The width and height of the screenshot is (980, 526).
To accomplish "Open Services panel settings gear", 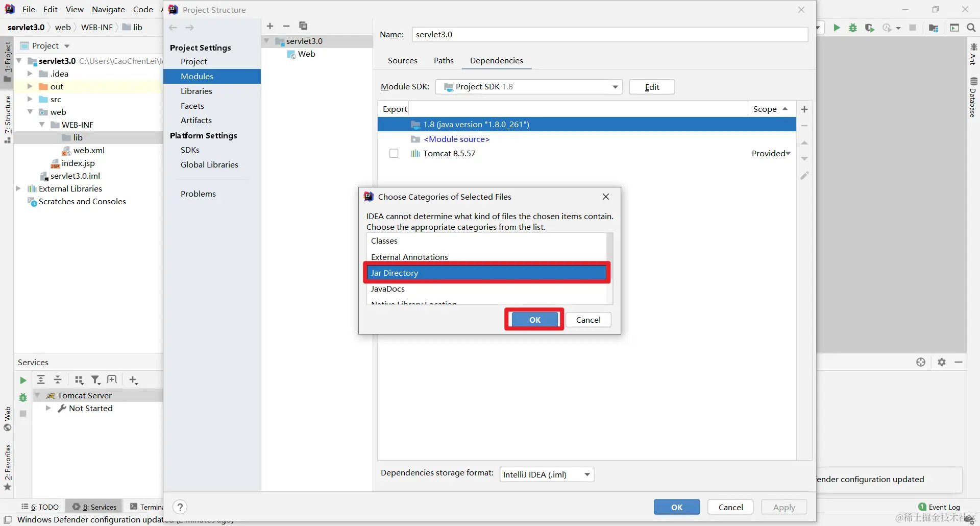I will tap(942, 362).
